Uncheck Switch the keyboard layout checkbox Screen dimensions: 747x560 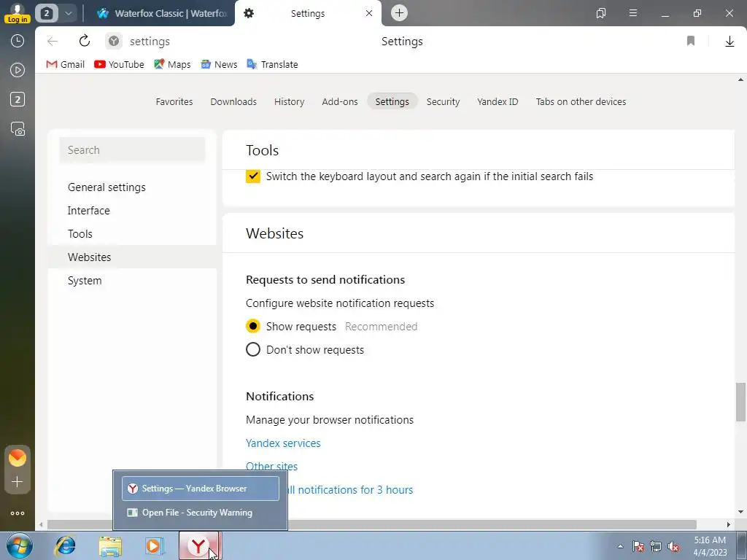[x=253, y=176]
